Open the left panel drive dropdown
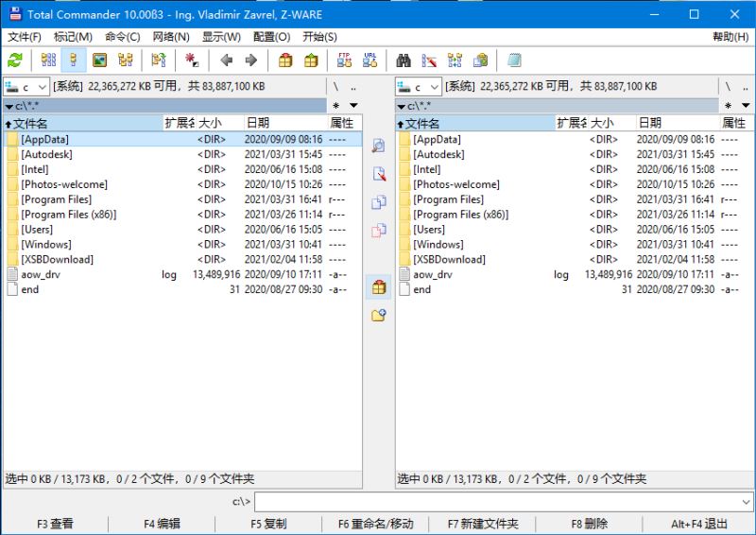 pos(26,87)
